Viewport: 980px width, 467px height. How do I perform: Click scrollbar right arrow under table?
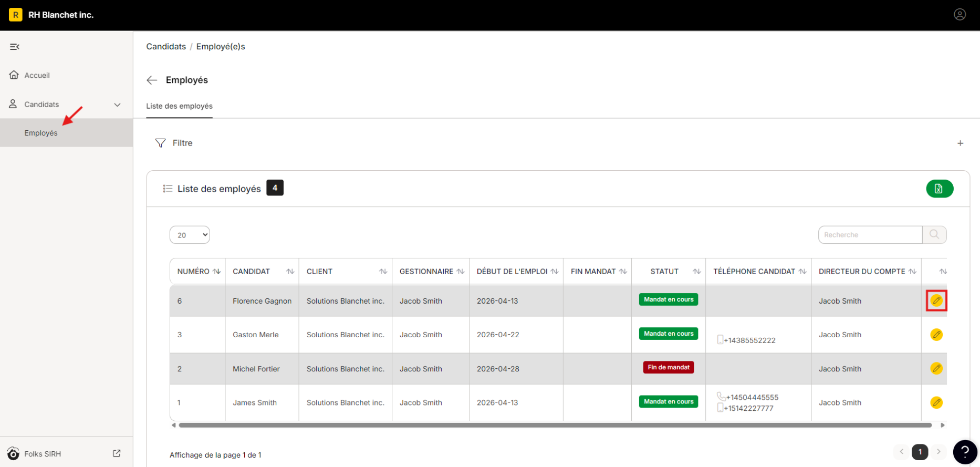943,425
